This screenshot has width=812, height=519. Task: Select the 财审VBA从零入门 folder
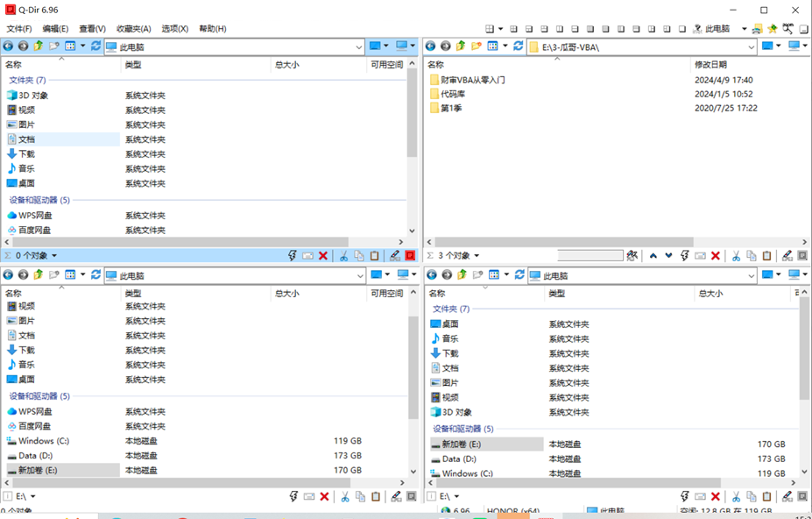point(472,80)
